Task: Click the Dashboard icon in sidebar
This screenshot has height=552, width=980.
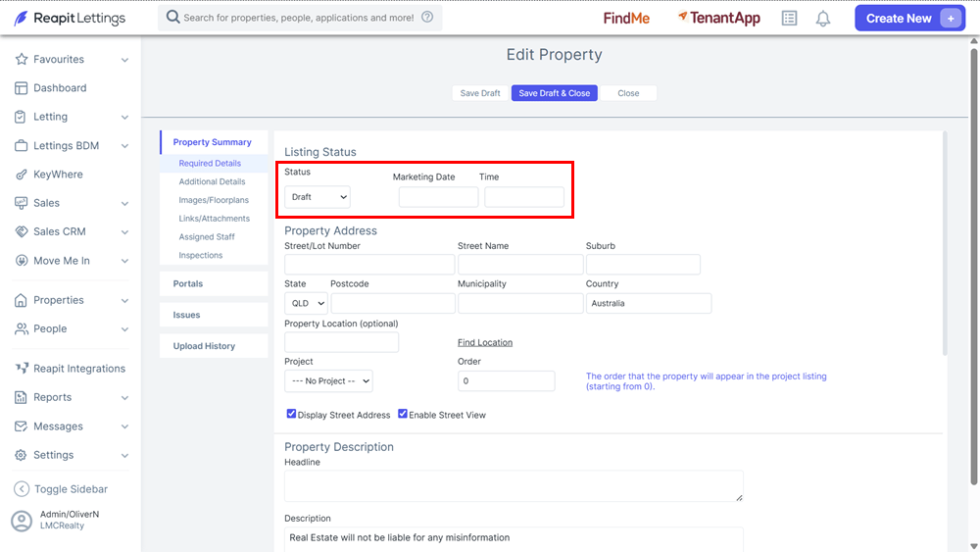Action: tap(22, 88)
